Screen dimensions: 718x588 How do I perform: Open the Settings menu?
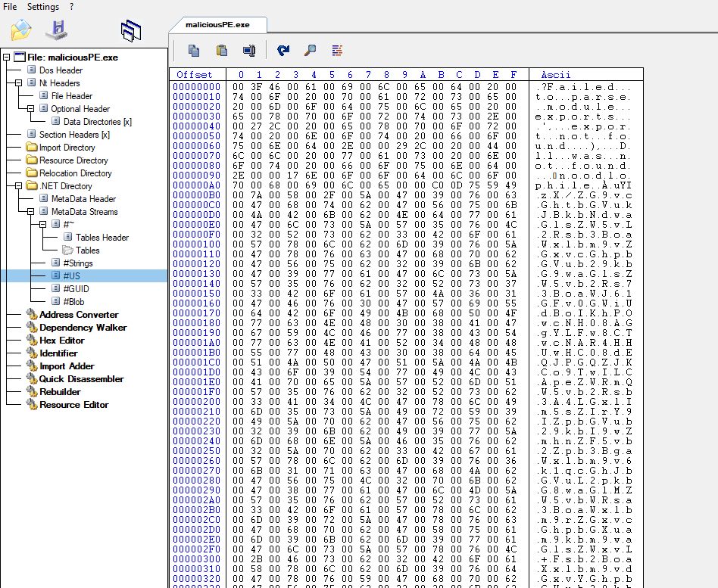coord(42,7)
